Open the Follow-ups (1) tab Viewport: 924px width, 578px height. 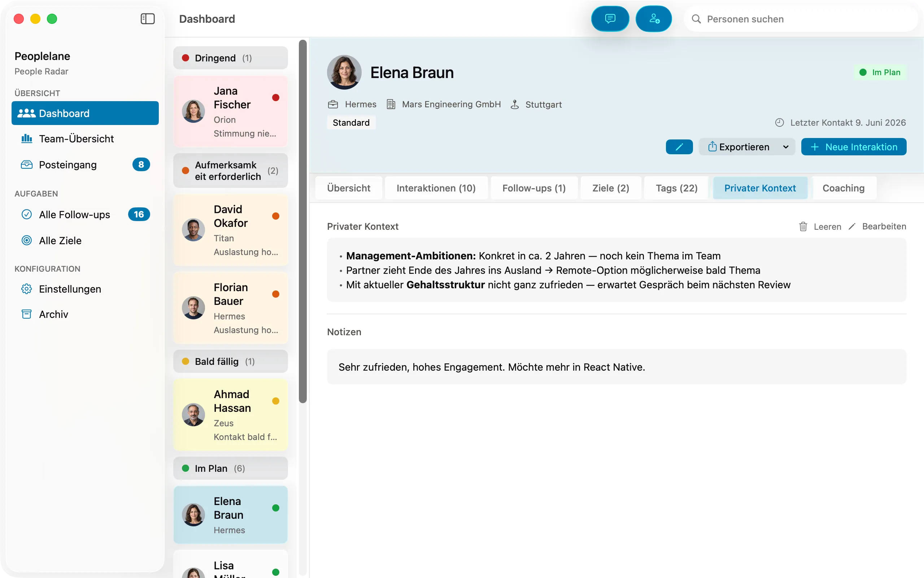534,188
